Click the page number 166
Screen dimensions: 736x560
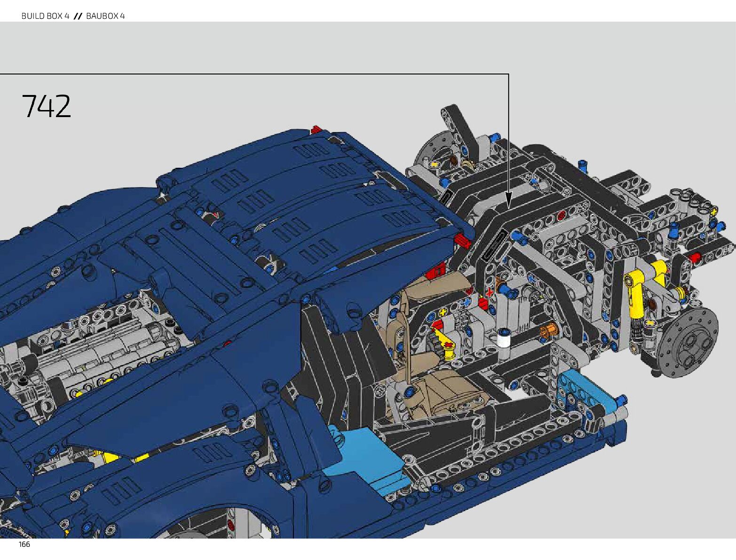24,544
